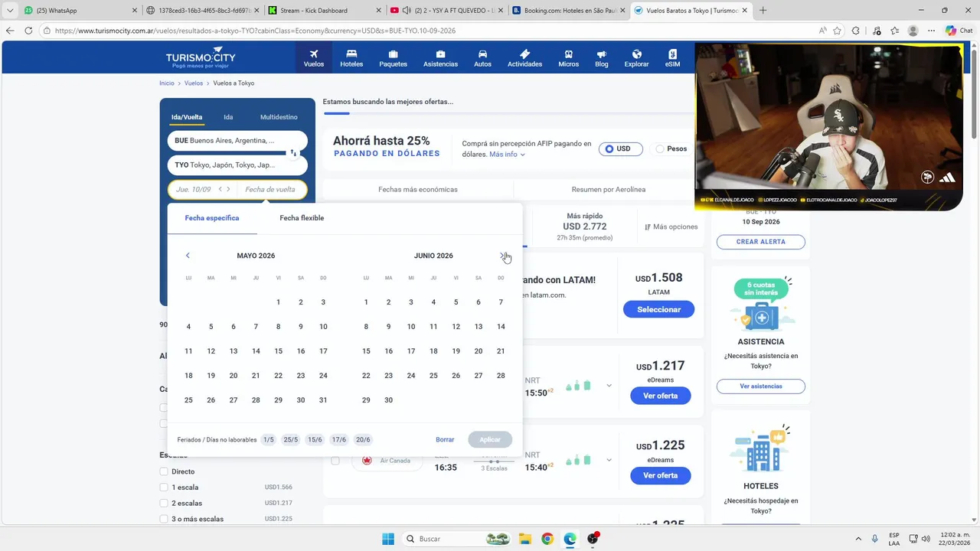Check the Directo stops filter
Image resolution: width=980 pixels, height=551 pixels.
pos(164,471)
